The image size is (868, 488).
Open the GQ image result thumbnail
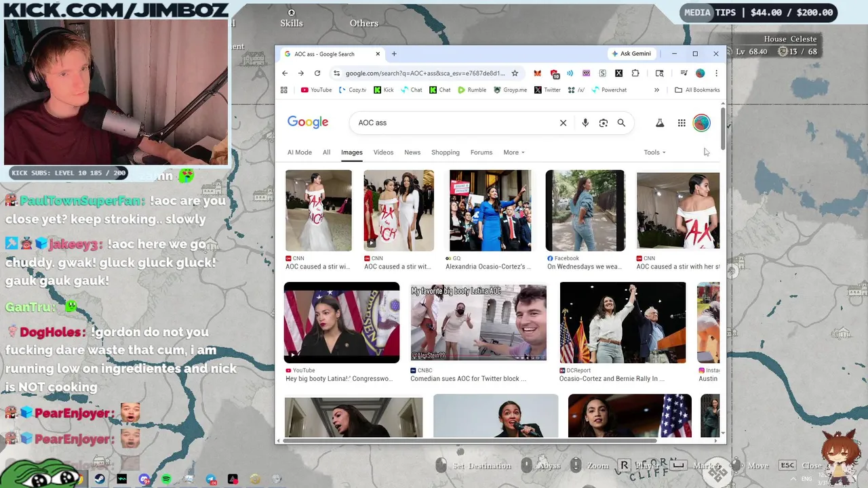click(490, 210)
